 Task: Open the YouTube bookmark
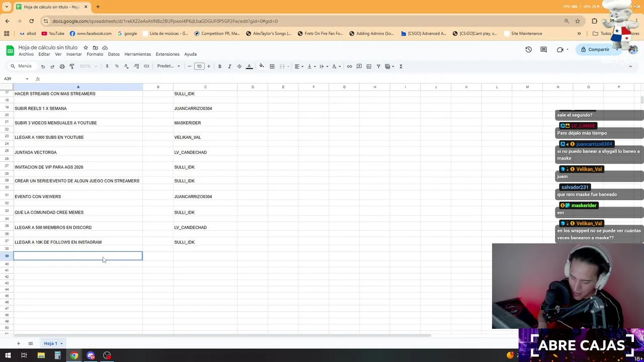coord(53,34)
